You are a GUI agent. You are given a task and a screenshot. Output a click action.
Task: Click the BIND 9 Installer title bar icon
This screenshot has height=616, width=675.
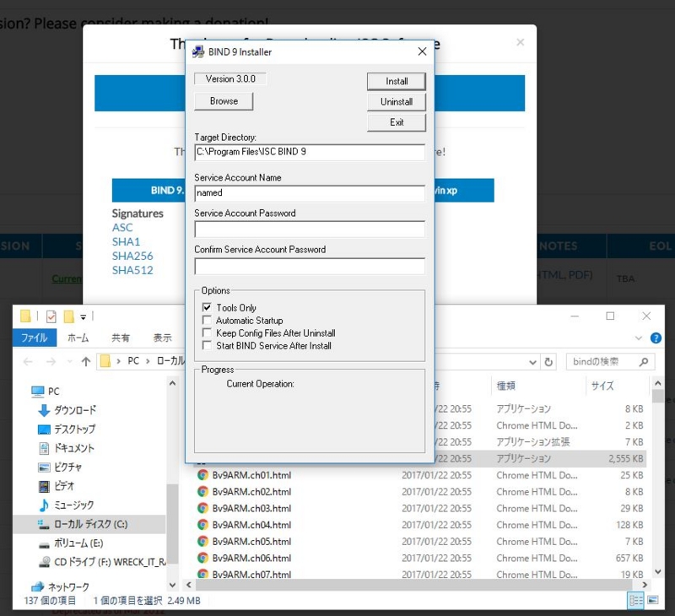pos(198,51)
